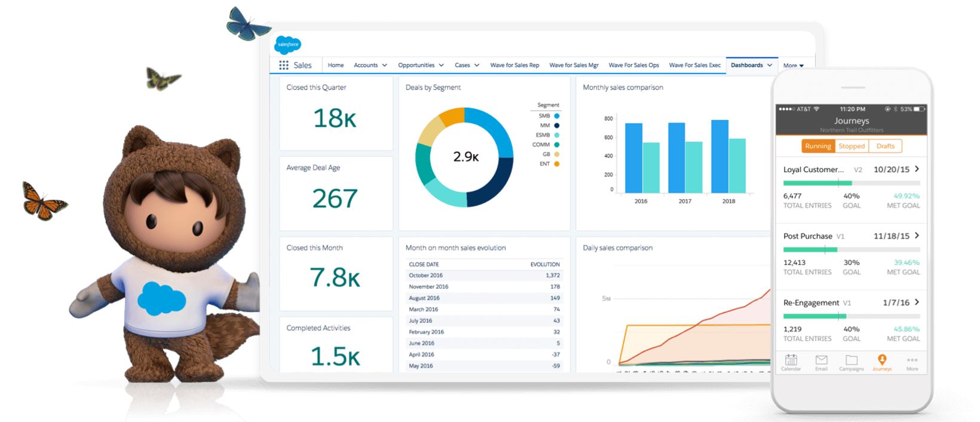Click the SMB segment legend color dot

pyautogui.click(x=557, y=116)
